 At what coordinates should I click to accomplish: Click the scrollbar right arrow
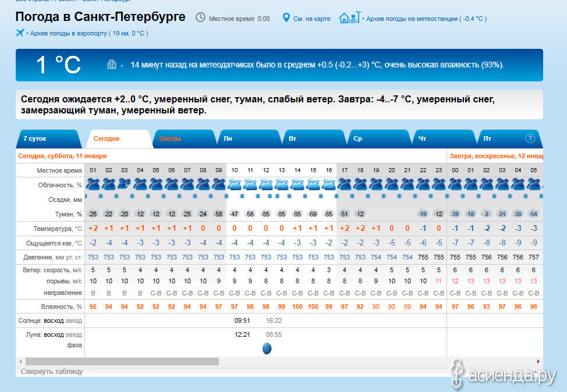pos(538,361)
